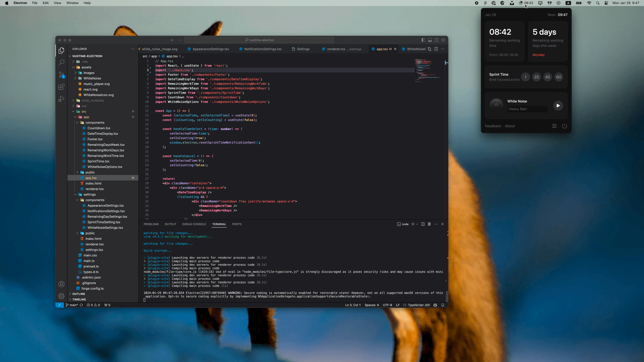
Task: Open Source Control view in activity bar
Action: pyautogui.click(x=61, y=75)
